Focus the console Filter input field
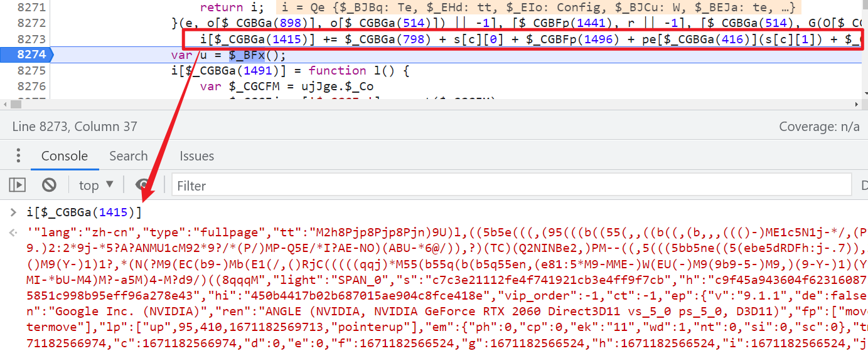868x351 pixels. 512,186
